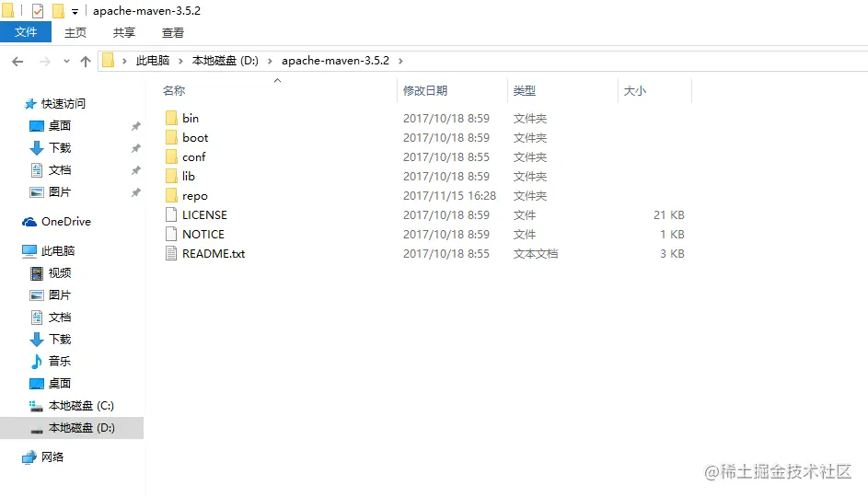This screenshot has height=497, width=868.
Task: Unpin 文档 using its pin icon
Action: tap(135, 170)
